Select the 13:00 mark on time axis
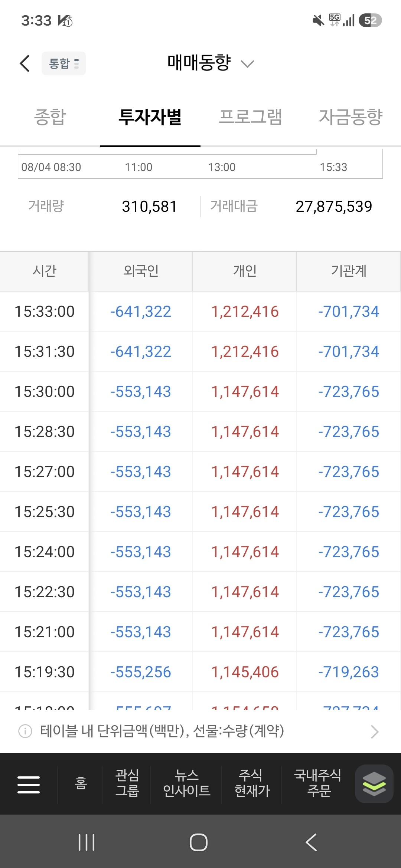 tap(222, 167)
